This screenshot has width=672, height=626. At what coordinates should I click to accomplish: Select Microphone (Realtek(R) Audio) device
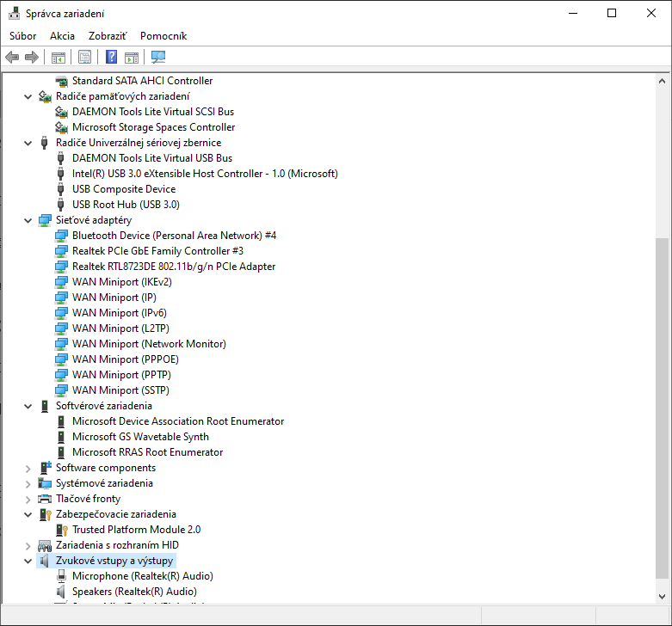click(142, 576)
